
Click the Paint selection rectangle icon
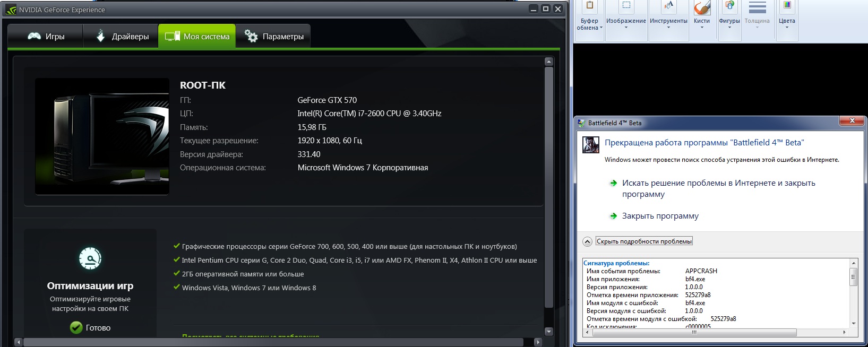[x=626, y=6]
